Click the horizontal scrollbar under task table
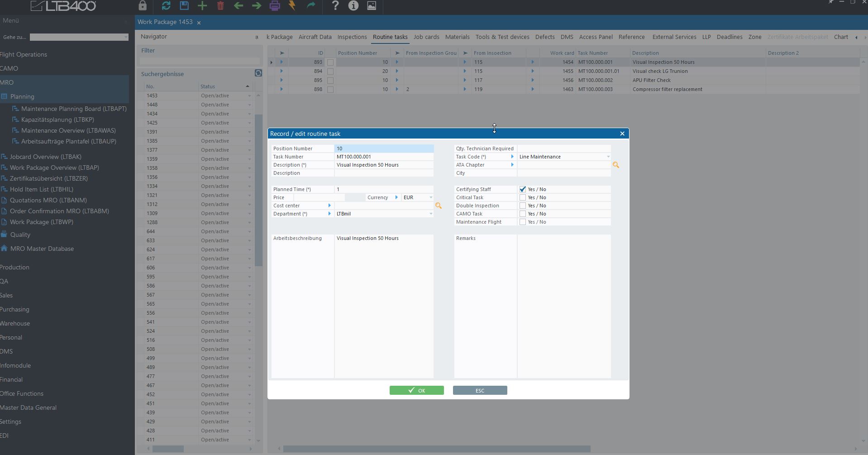The image size is (868, 455). click(436, 449)
